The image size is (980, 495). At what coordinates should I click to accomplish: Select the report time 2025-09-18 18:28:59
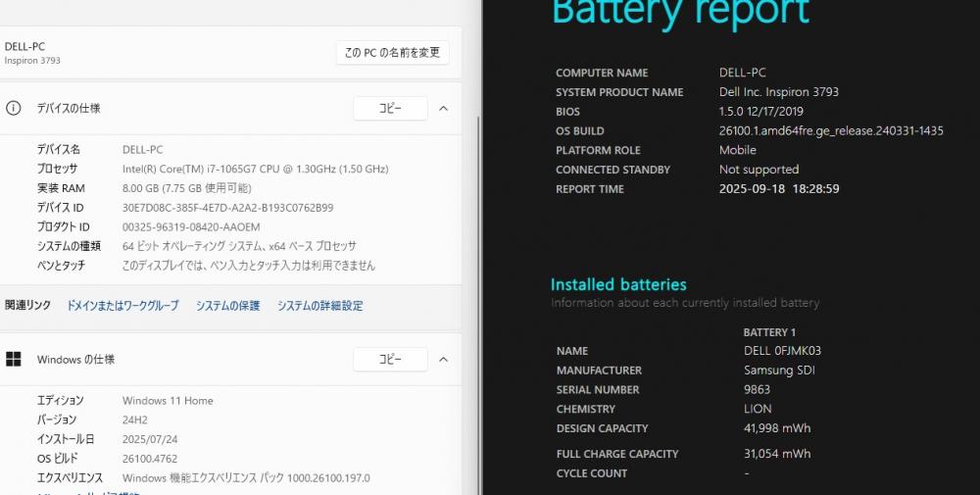coord(779,189)
